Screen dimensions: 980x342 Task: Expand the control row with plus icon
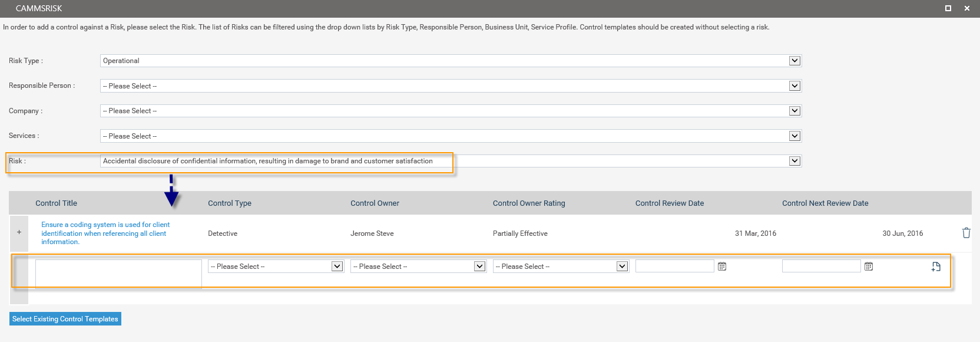pyautogui.click(x=19, y=232)
